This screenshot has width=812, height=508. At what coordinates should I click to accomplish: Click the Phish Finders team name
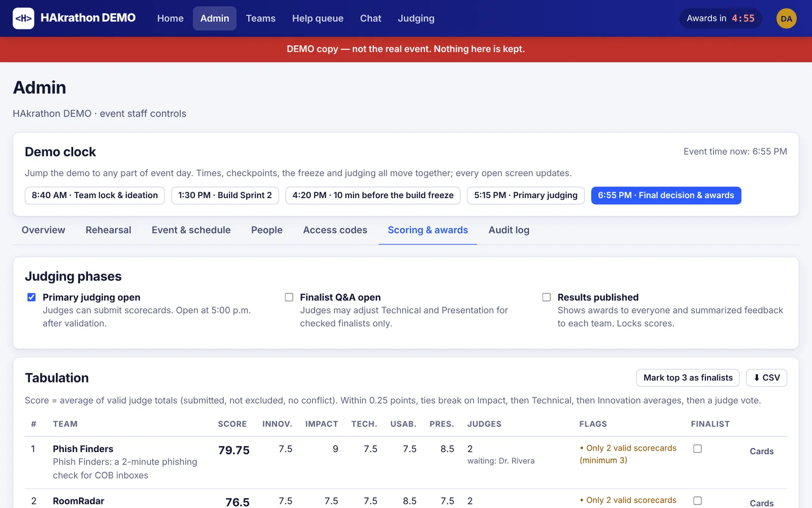pos(83,449)
